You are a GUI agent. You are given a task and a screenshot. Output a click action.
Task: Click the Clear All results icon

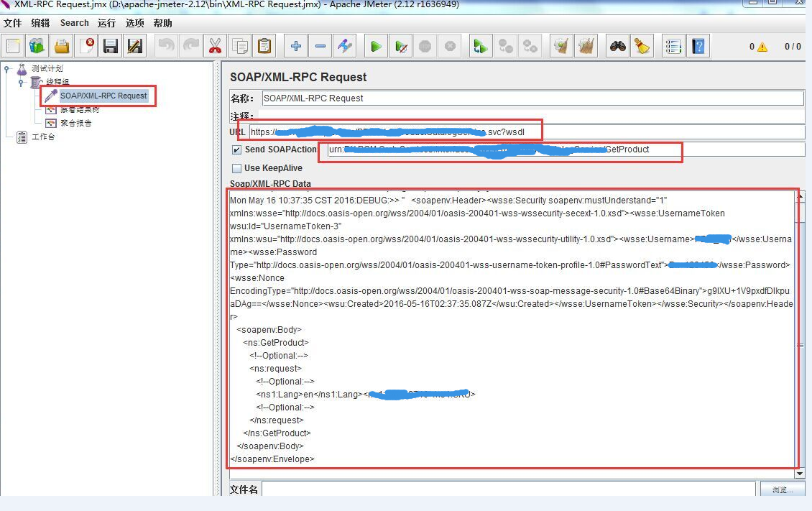[x=586, y=47]
